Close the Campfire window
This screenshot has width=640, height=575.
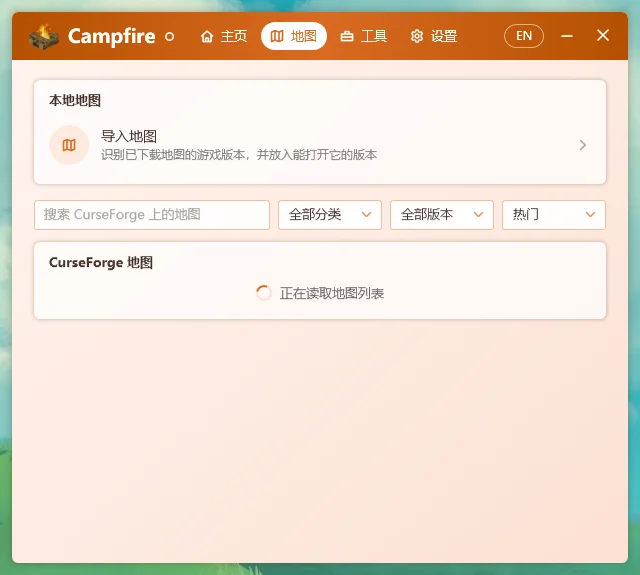tap(603, 36)
